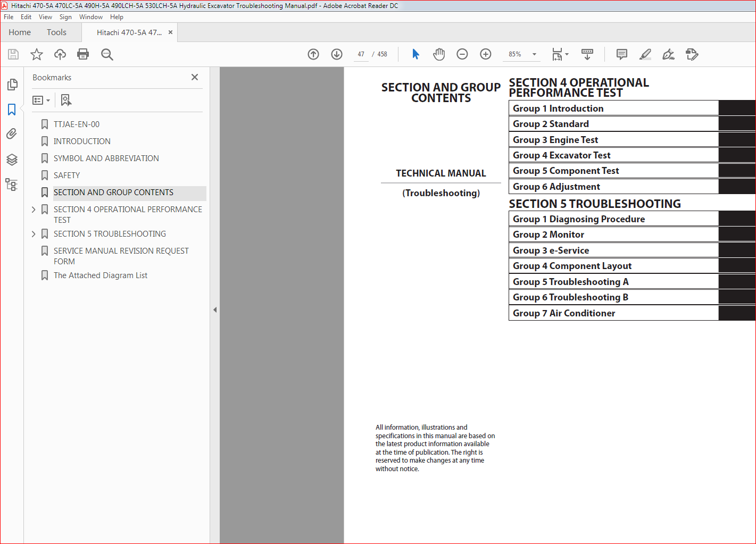The height and width of the screenshot is (544, 756).
Task: Switch to the Home tab
Action: [x=20, y=32]
